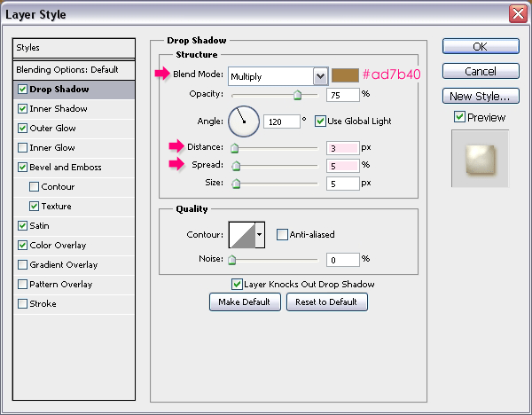Uncheck Layer Knocks Out Drop Shadow
The height and width of the screenshot is (415, 532).
[x=237, y=285]
